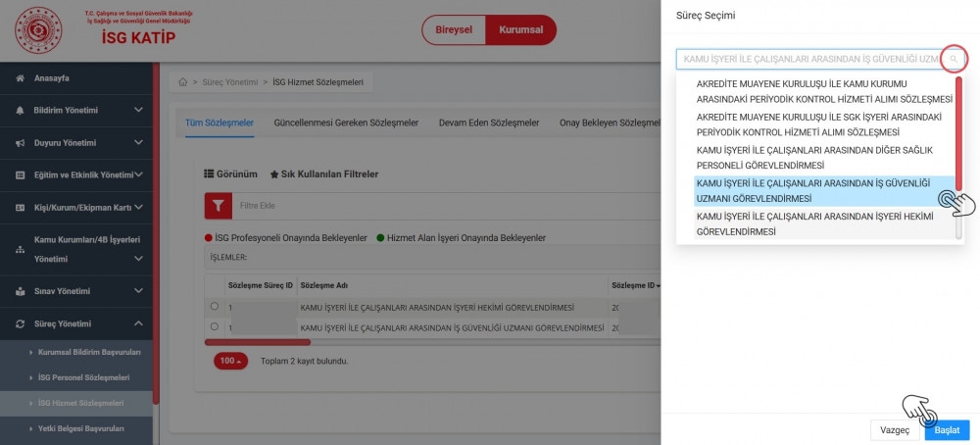Go to Yetki Belgesi Başvuruları submenu
Viewport: 980px width, 445px height.
coord(80,428)
